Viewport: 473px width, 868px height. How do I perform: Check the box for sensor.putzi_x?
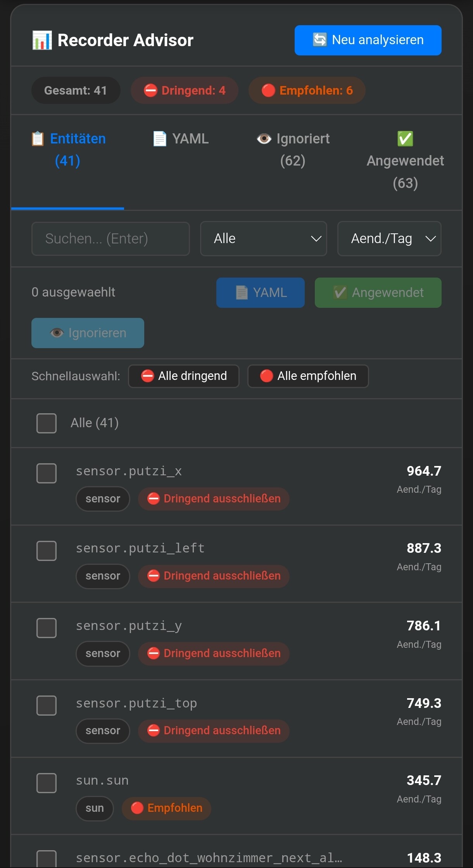tap(47, 473)
